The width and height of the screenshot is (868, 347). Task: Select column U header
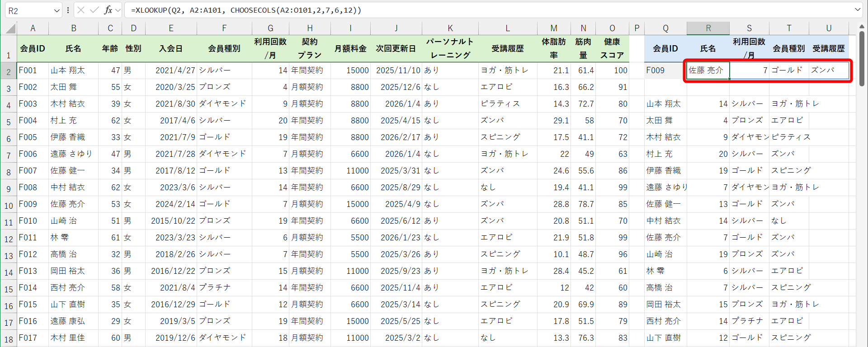(829, 28)
